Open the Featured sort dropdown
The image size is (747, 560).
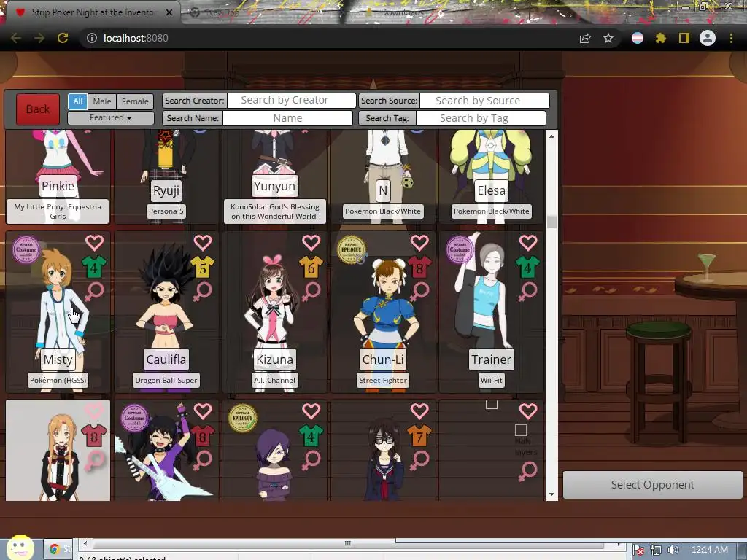click(x=111, y=117)
